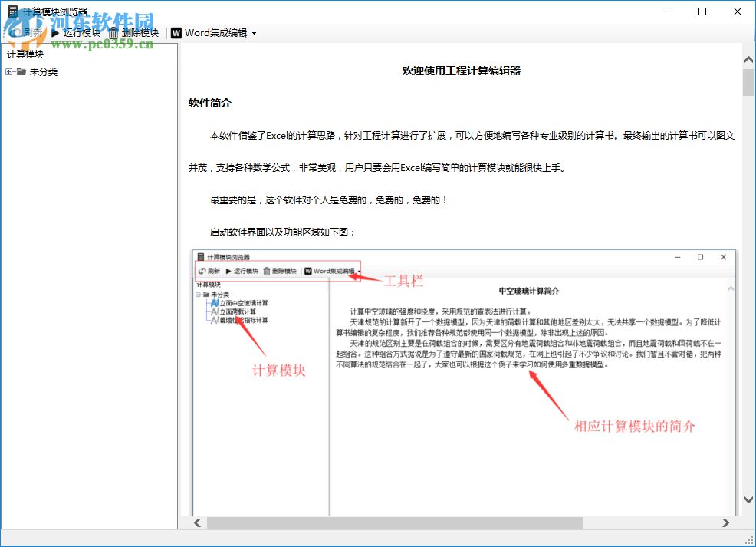Click the scrollbar down-arrow icon

[x=748, y=499]
